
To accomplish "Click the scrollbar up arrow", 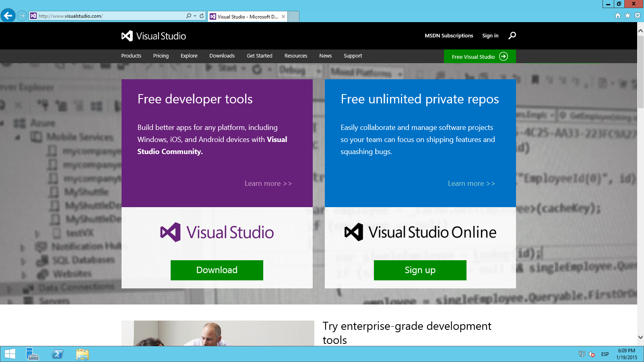I will (x=640, y=31).
